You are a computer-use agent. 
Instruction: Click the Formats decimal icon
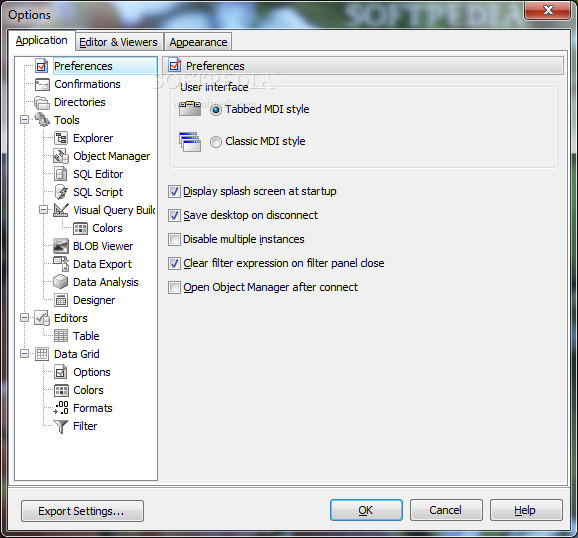(61, 408)
